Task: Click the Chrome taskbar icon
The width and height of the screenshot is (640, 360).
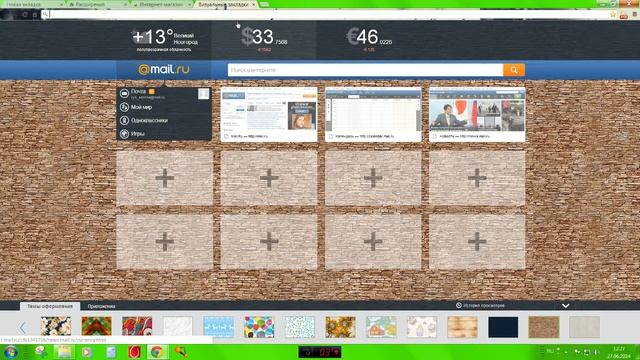Action: [x=158, y=352]
